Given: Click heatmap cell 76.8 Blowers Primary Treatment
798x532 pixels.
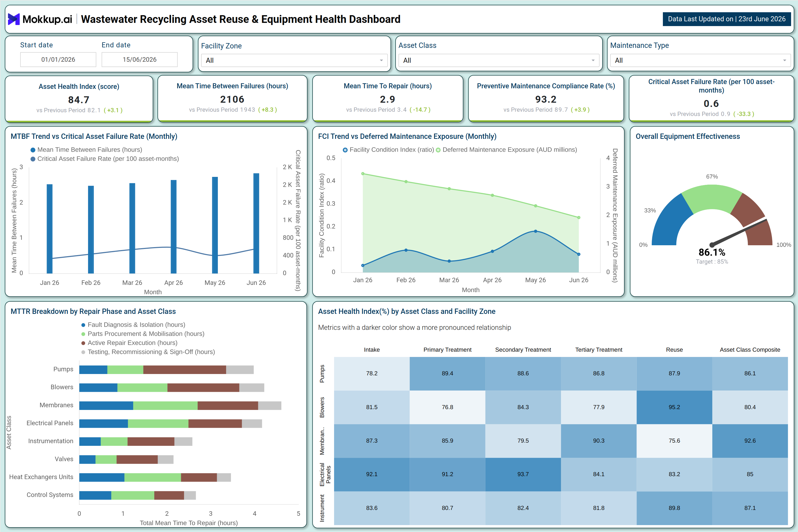Looking at the screenshot, I should (447, 407).
